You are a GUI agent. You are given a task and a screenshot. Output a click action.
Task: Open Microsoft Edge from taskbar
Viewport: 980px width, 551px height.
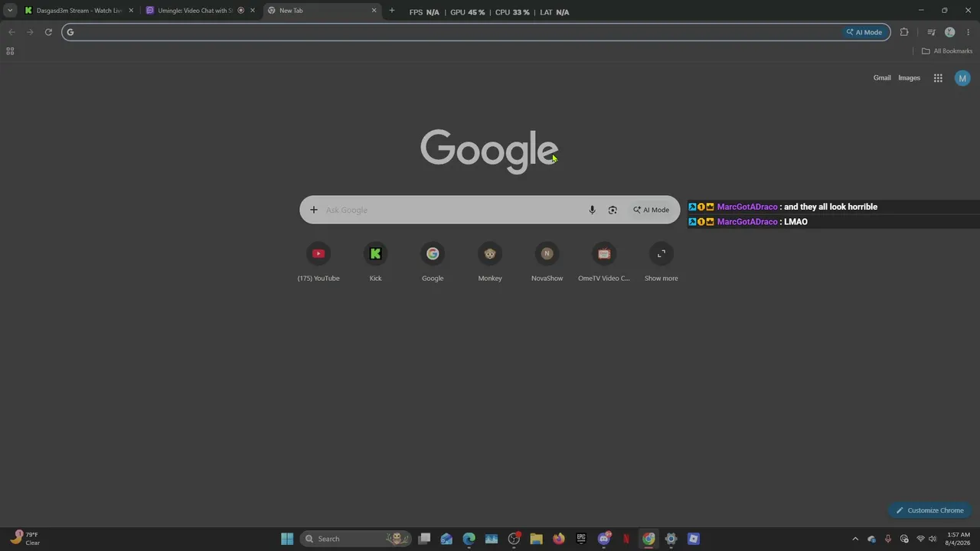coord(469,539)
